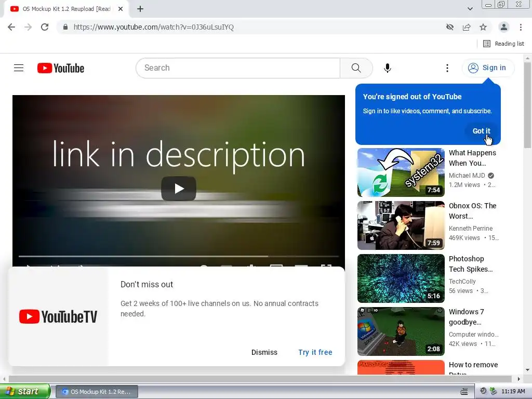
Task: Open YouTube settings three-dot menu
Action: pos(447,68)
